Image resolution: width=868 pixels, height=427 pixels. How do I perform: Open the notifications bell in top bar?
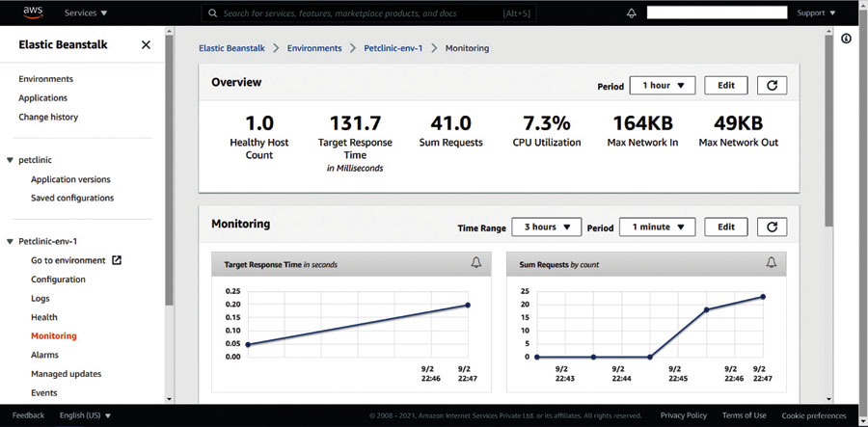(x=632, y=13)
